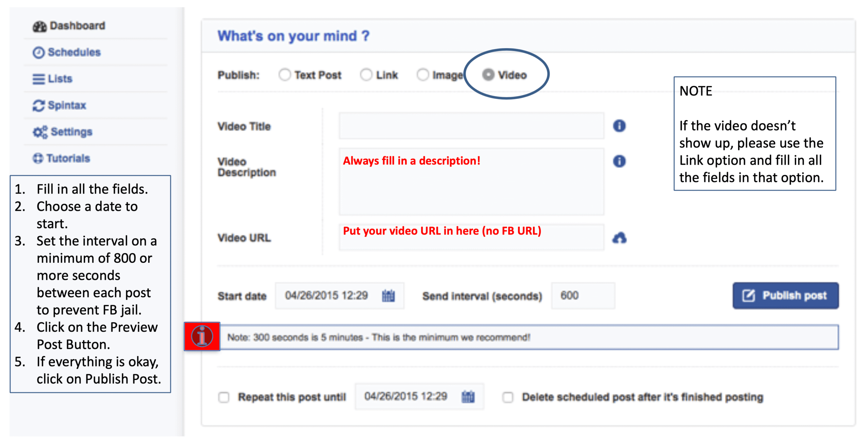This screenshot has height=442, width=868.
Task: Check Delete scheduled post after finished posting
Action: click(508, 397)
